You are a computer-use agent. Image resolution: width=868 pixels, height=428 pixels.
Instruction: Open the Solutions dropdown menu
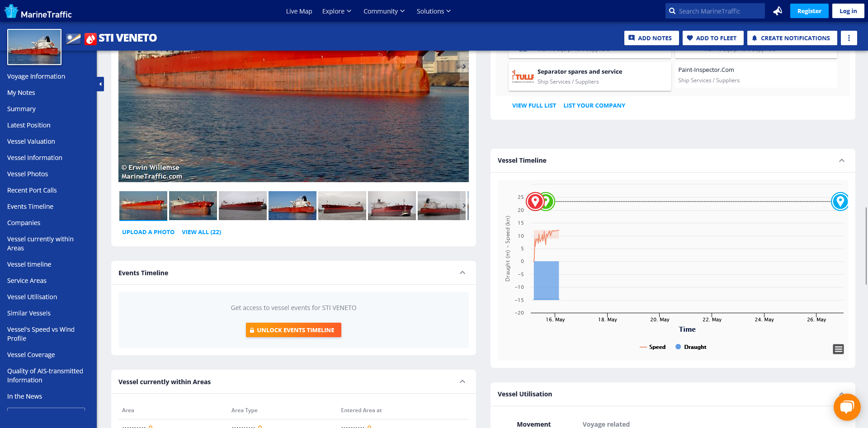pyautogui.click(x=434, y=11)
